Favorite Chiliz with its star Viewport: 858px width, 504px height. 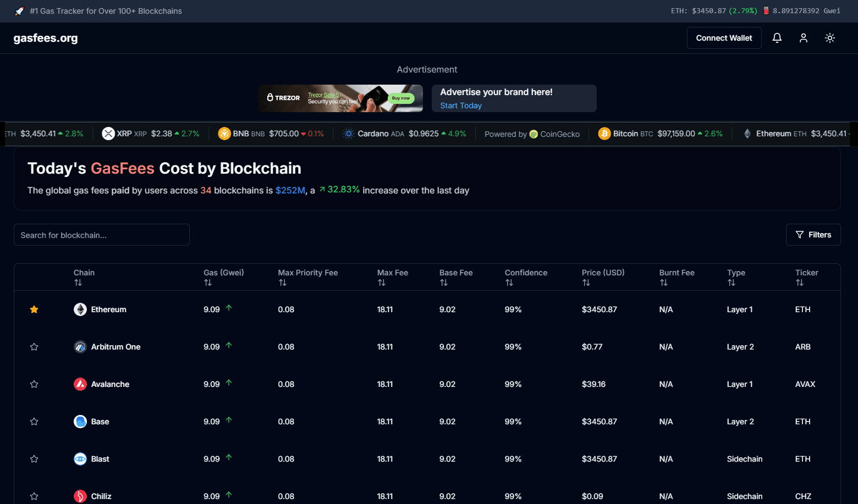[34, 496]
